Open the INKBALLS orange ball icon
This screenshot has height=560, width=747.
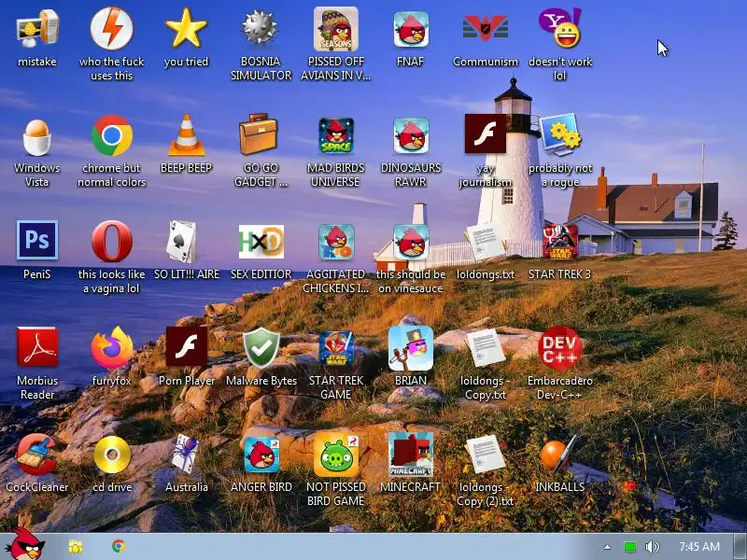[557, 455]
